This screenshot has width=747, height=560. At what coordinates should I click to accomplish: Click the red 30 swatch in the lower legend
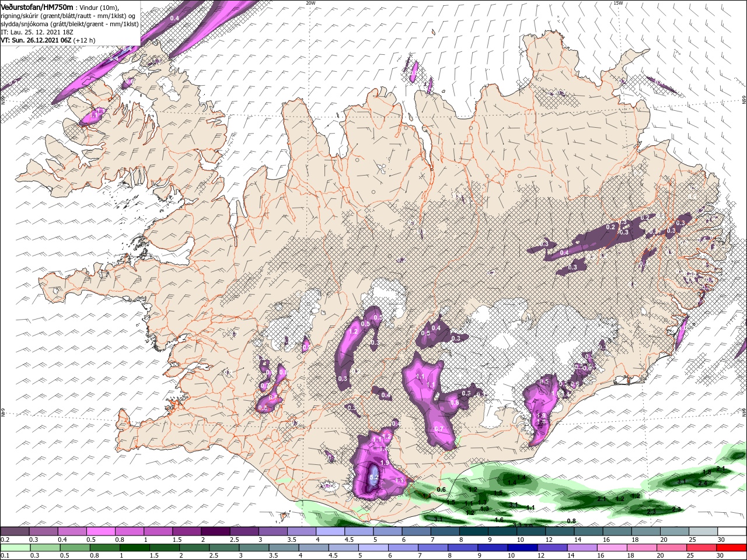(x=731, y=548)
